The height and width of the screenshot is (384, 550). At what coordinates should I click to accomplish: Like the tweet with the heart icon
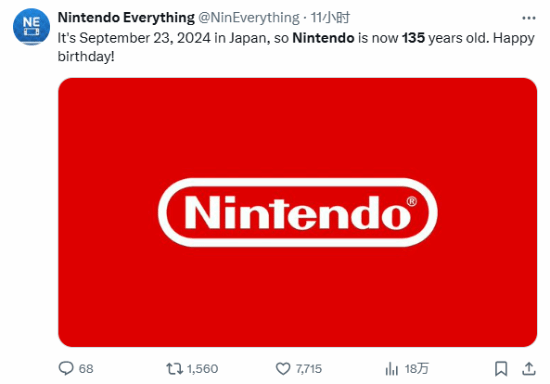pyautogui.click(x=283, y=369)
